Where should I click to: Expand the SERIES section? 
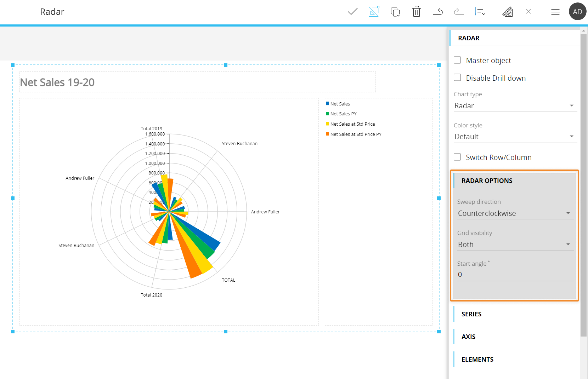[x=471, y=314]
